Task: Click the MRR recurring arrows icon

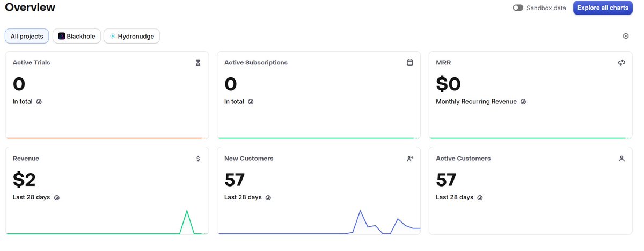Action: (x=622, y=62)
